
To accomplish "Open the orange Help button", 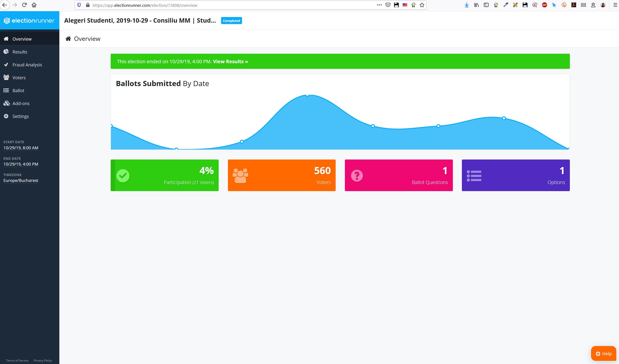I will coord(603,354).
